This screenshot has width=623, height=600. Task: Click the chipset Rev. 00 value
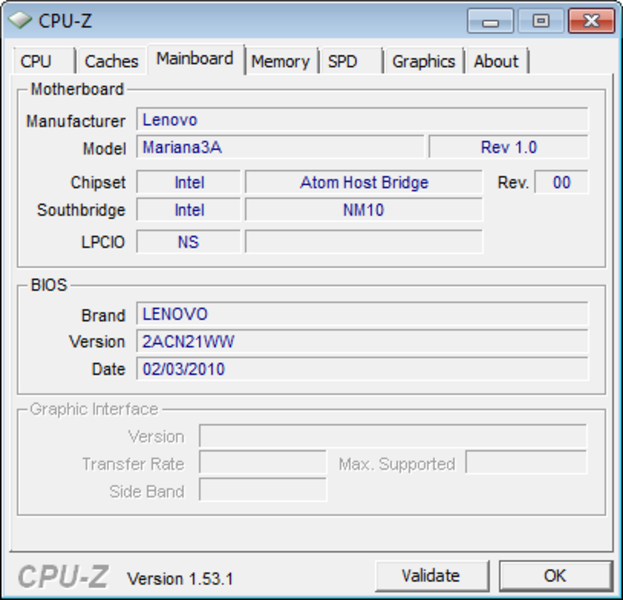[561, 182]
